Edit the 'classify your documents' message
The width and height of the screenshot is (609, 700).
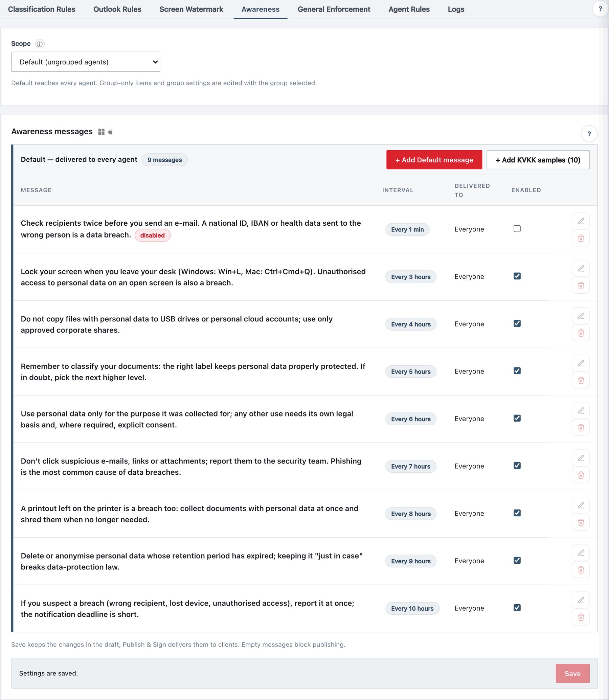coord(581,363)
